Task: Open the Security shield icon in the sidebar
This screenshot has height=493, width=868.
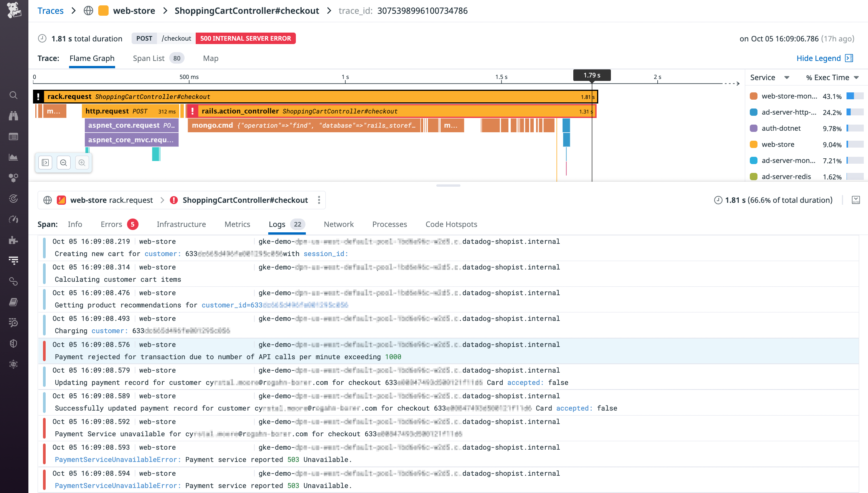Action: click(x=13, y=343)
